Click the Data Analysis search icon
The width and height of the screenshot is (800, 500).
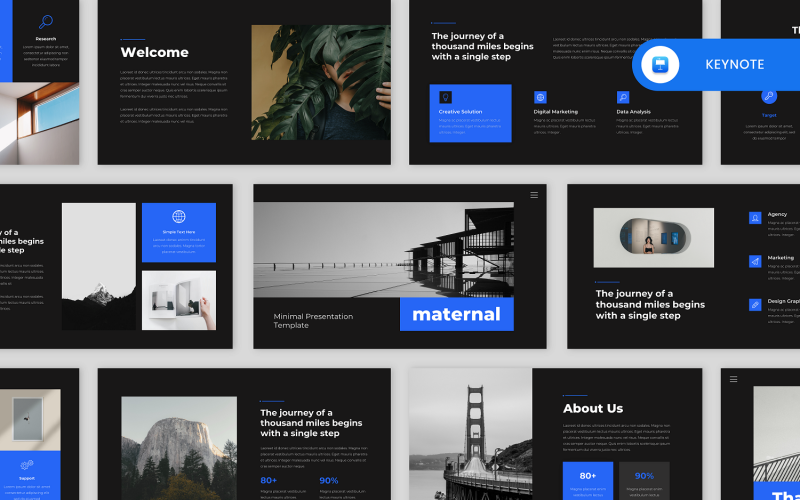pos(623,97)
